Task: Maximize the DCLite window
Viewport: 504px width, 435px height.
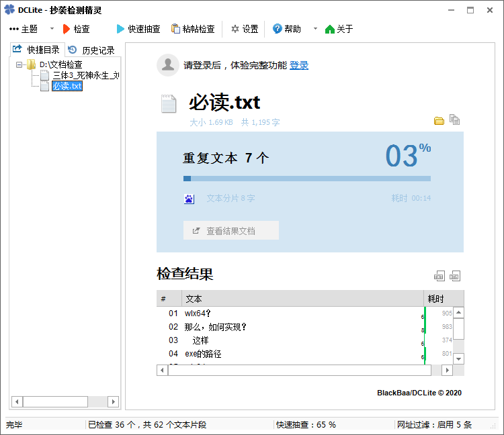Action: (470, 10)
